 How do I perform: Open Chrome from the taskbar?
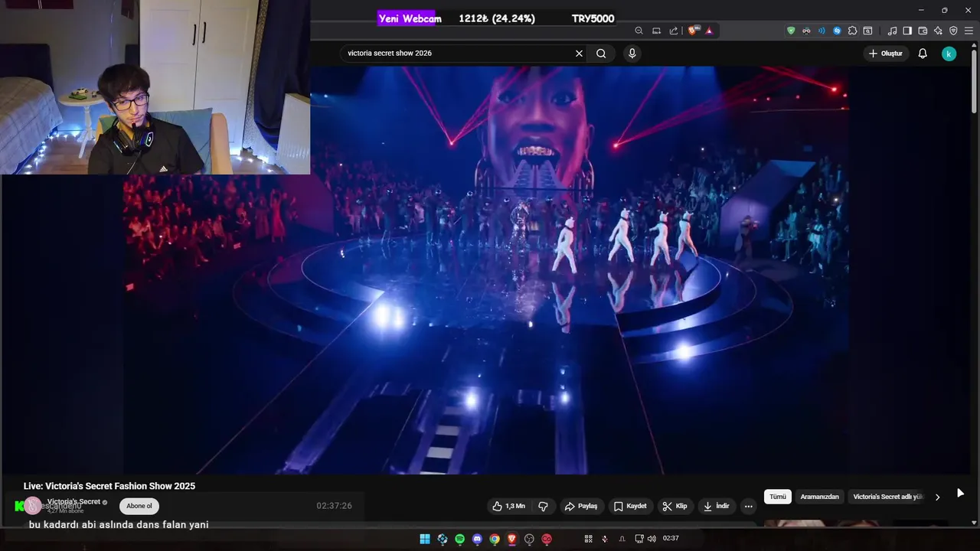pyautogui.click(x=495, y=539)
